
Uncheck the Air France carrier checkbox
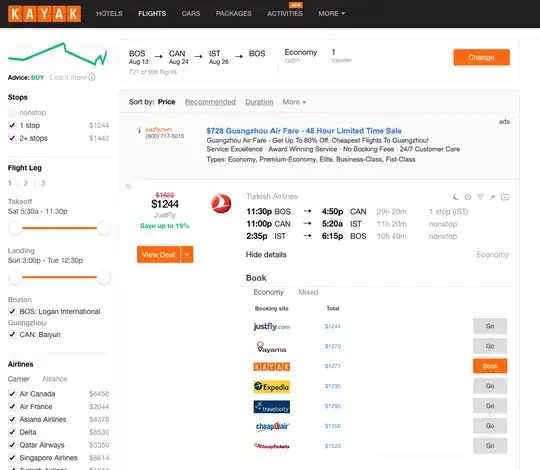click(x=12, y=407)
